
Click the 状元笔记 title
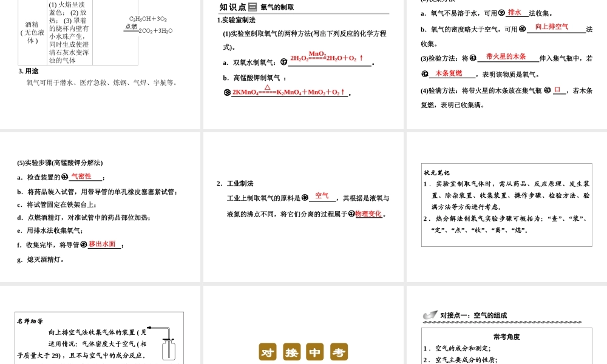[x=436, y=173]
